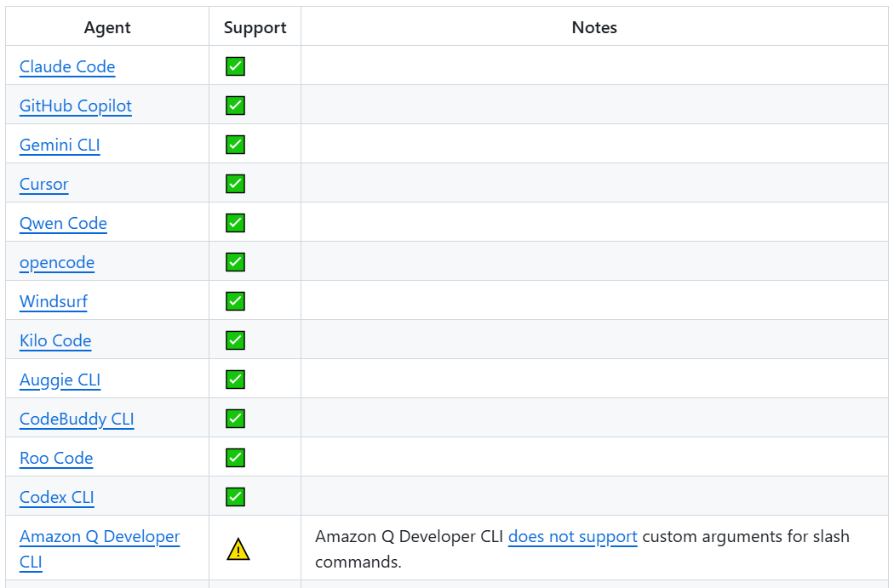Viewport: 894px width, 588px height.
Task: Click the checkmark beside Cursor
Action: (x=235, y=183)
